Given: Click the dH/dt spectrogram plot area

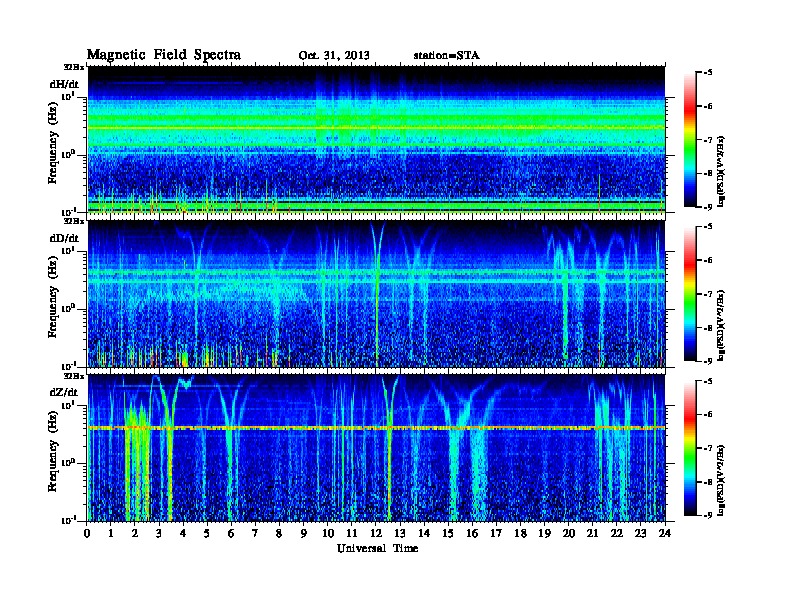Looking at the screenshot, I should coord(376,139).
